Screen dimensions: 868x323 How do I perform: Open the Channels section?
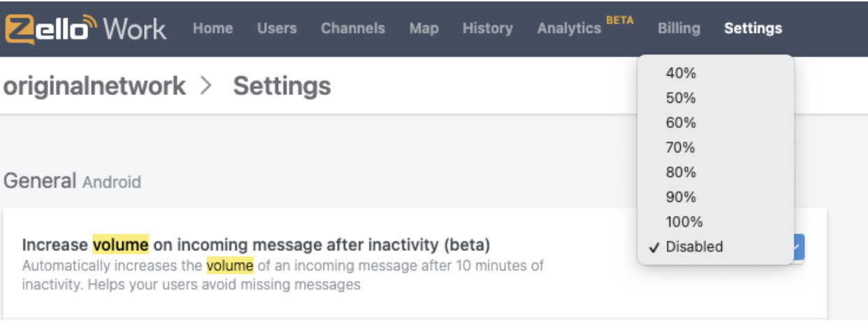pyautogui.click(x=353, y=29)
